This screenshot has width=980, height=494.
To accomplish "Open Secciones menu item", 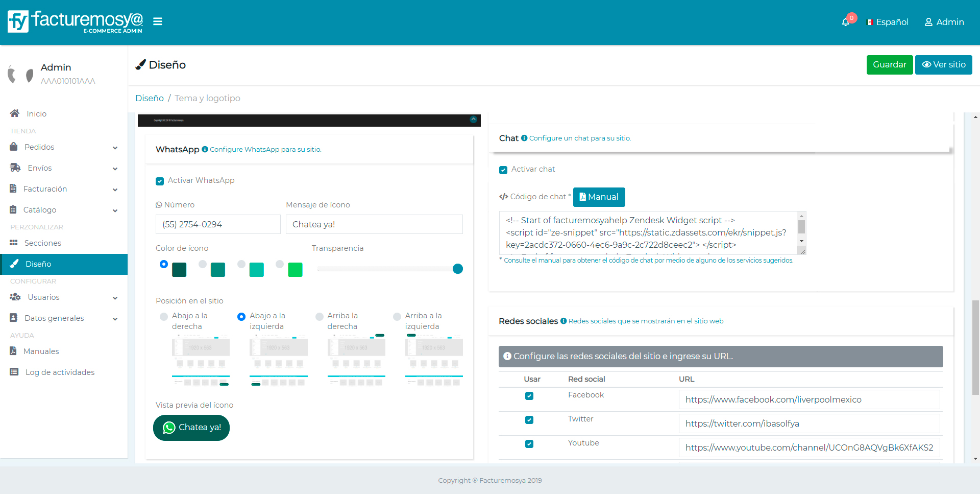I will point(43,243).
